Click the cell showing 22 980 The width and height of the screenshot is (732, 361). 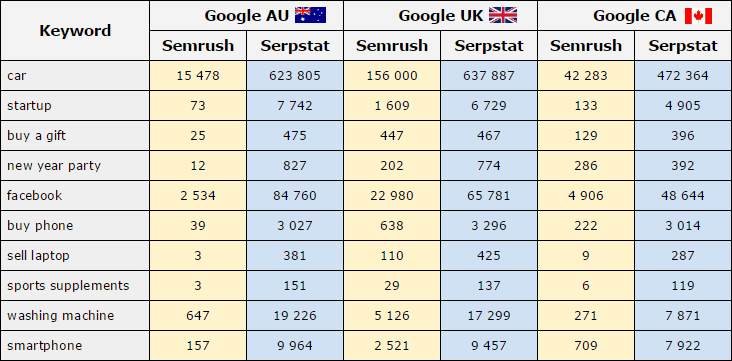392,196
